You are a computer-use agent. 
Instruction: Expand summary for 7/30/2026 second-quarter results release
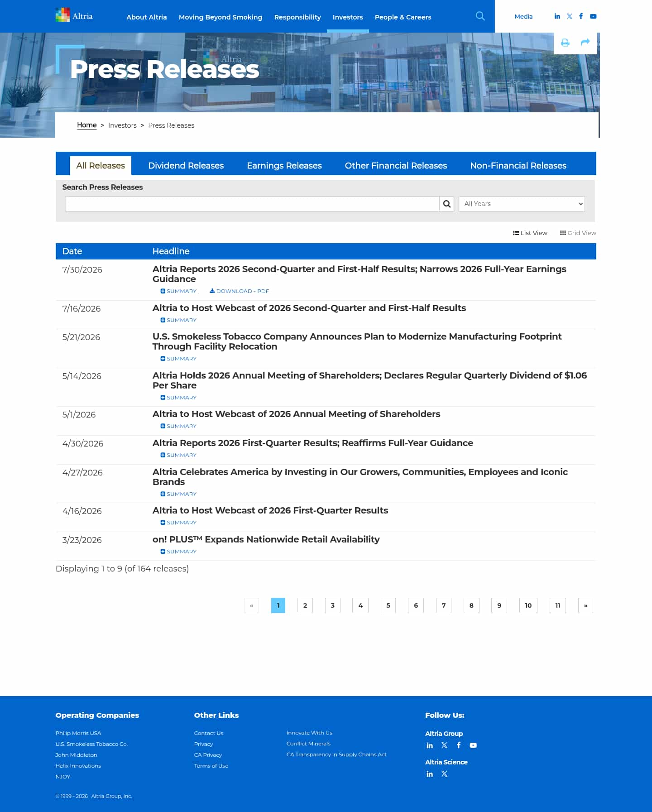pos(178,291)
